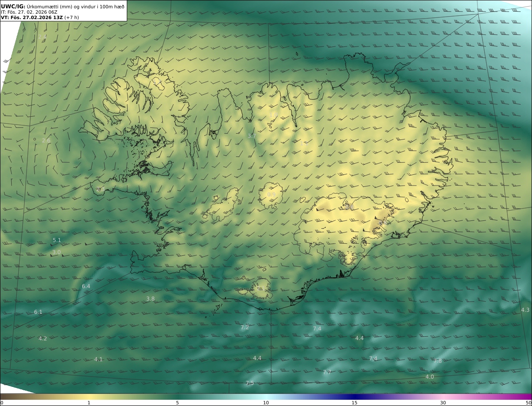
Task: Select the 7.5 value near the bottom edge
Action: 250,383
